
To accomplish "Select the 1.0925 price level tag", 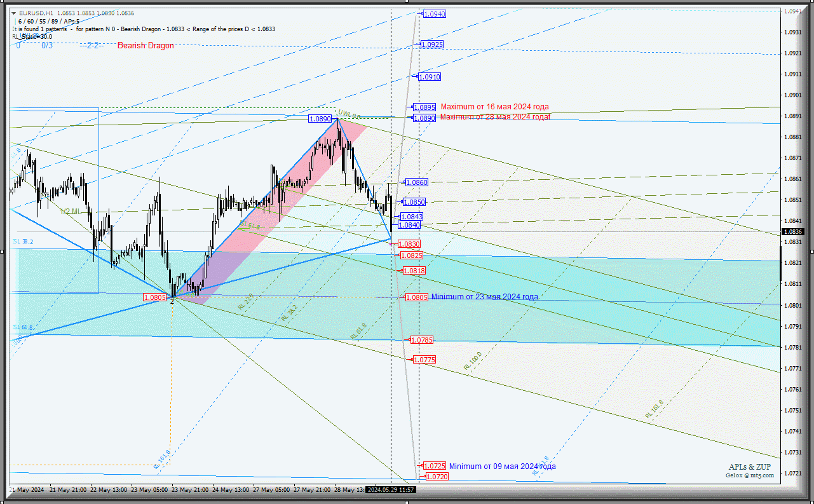I will pos(431,44).
